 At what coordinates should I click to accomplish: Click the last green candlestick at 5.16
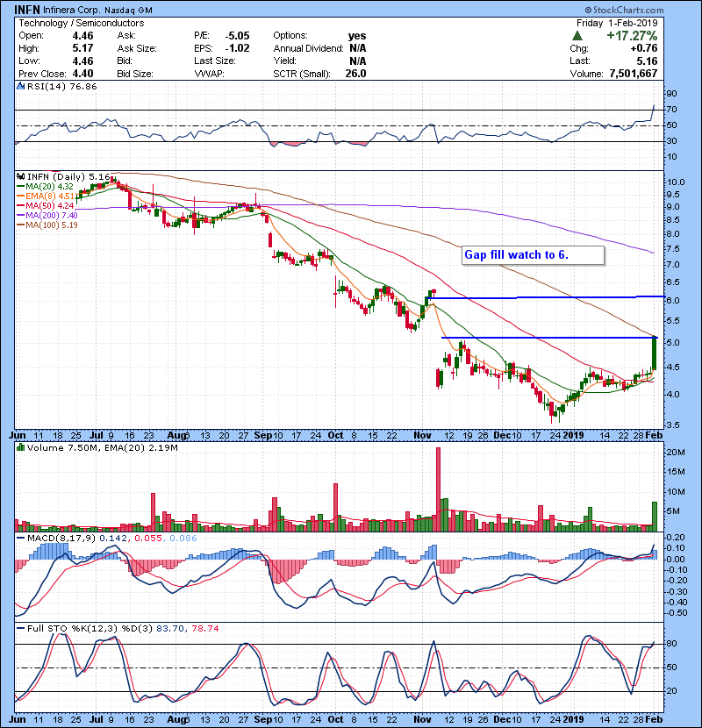point(654,353)
